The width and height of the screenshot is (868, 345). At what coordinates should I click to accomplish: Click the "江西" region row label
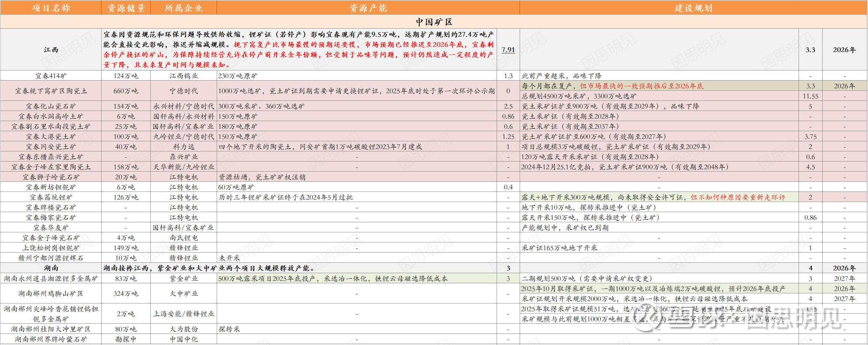click(51, 50)
